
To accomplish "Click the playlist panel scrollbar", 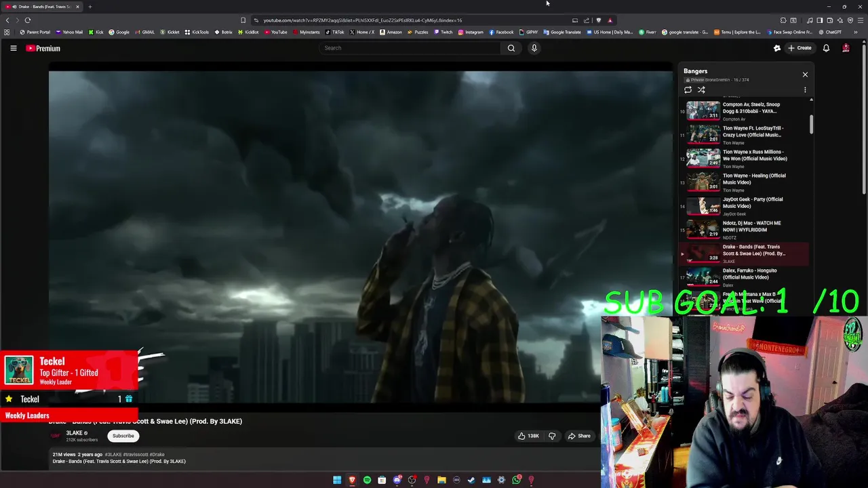I will (x=811, y=125).
